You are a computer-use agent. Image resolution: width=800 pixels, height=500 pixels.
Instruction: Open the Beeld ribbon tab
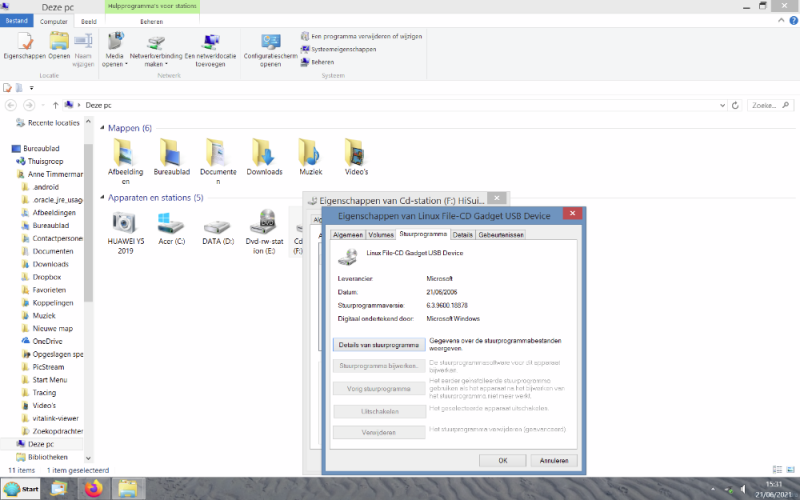coord(89,20)
